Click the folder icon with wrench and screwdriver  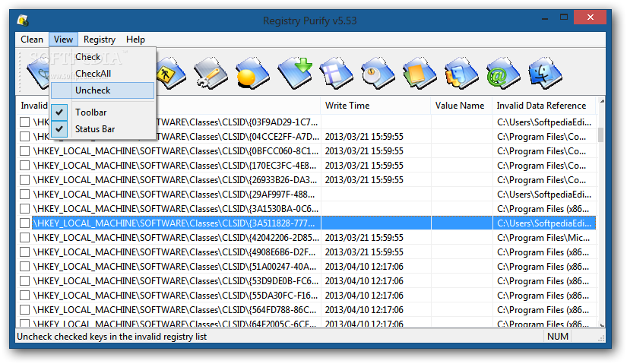click(211, 73)
